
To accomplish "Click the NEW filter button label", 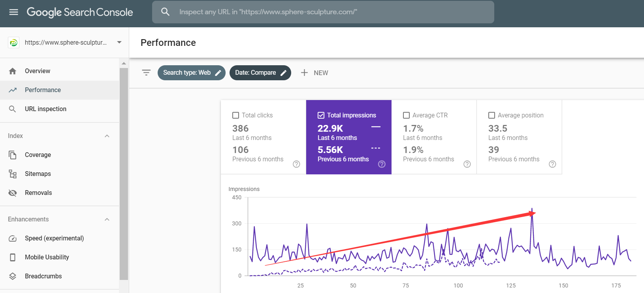I will [x=321, y=73].
